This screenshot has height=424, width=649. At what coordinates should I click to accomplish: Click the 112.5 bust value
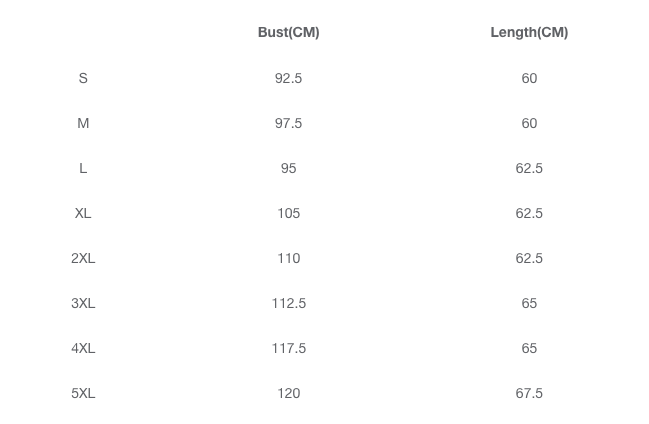pyautogui.click(x=288, y=304)
